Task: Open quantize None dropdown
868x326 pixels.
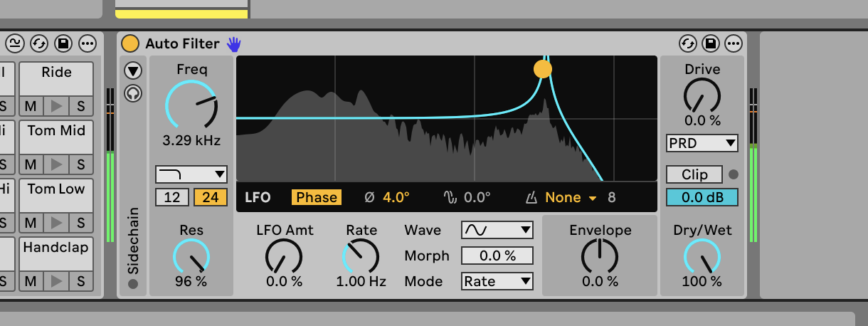Action: click(x=571, y=197)
